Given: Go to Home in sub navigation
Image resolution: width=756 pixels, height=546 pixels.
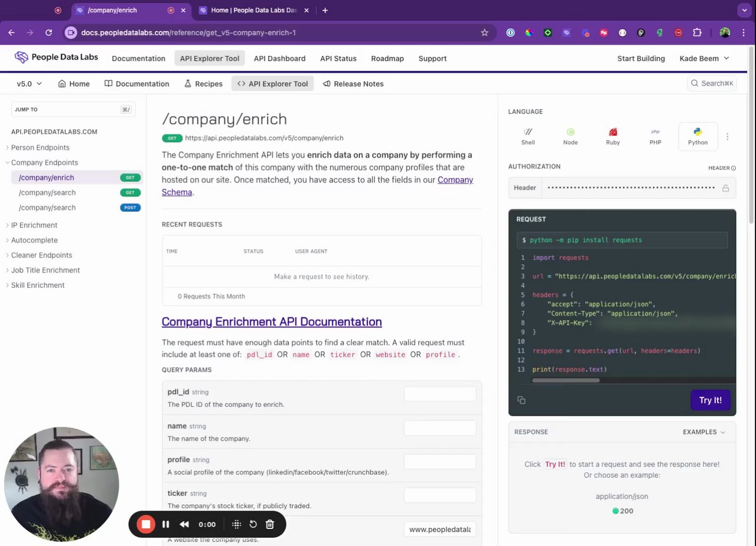Looking at the screenshot, I should tap(74, 84).
